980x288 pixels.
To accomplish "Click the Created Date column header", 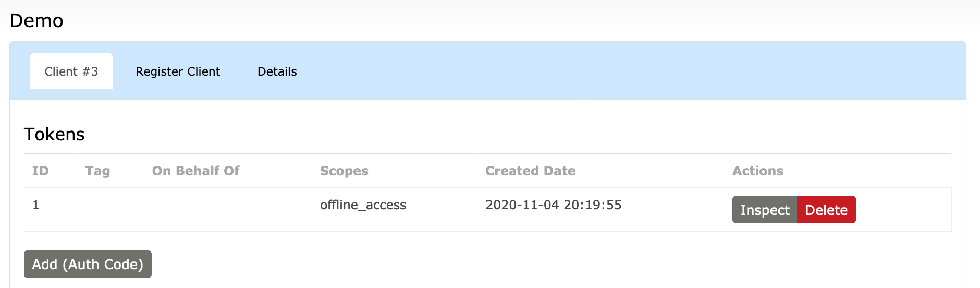I will click(530, 171).
